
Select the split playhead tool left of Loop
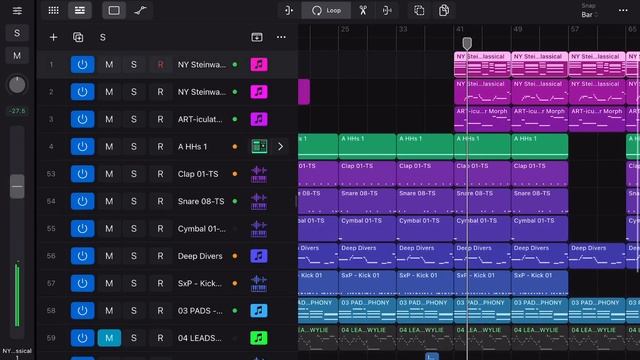click(x=289, y=11)
